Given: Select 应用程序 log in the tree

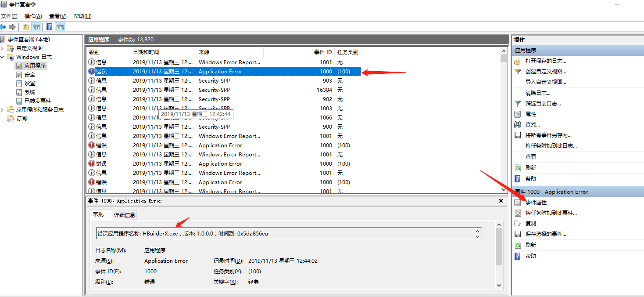Looking at the screenshot, I should 35,66.
